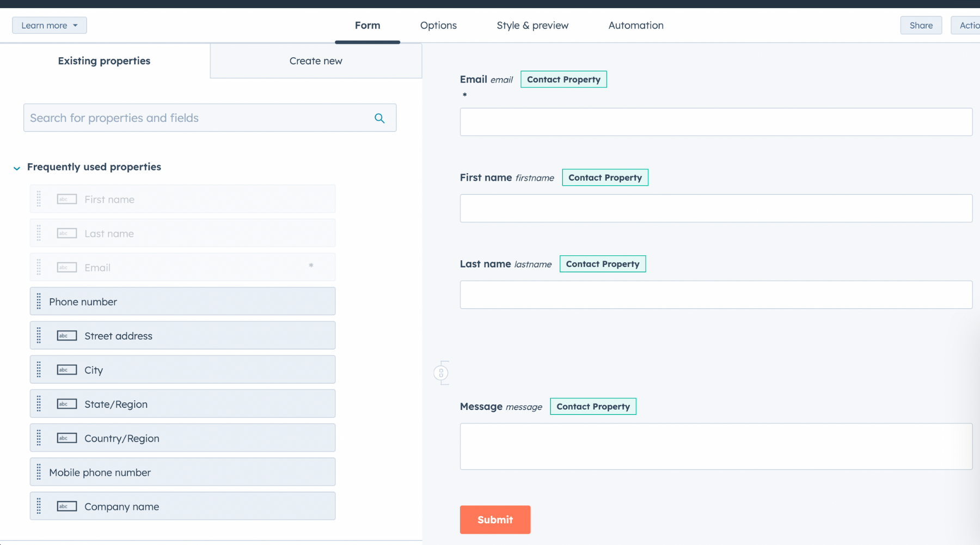Click the City field type icon
Image resolution: width=980 pixels, height=545 pixels.
coord(67,370)
